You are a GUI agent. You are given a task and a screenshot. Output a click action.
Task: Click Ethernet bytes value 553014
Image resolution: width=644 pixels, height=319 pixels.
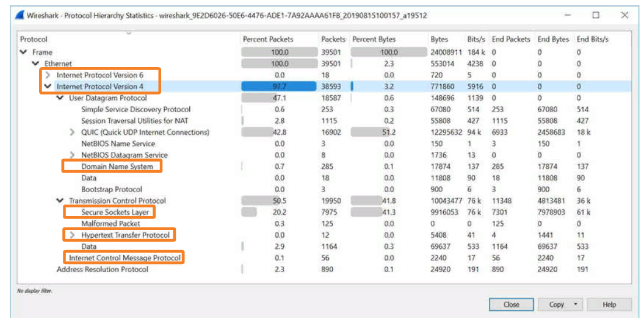pos(443,63)
